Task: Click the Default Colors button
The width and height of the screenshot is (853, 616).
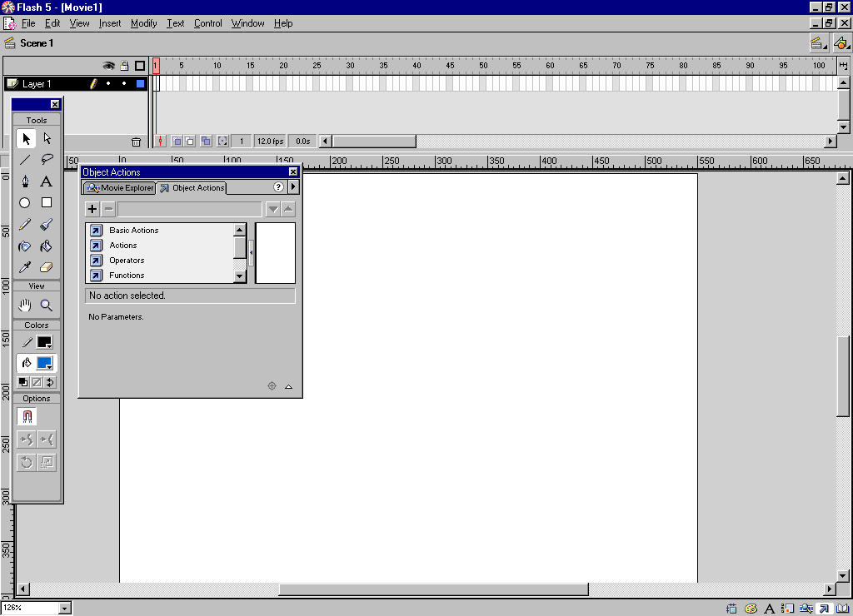Action: (x=22, y=382)
